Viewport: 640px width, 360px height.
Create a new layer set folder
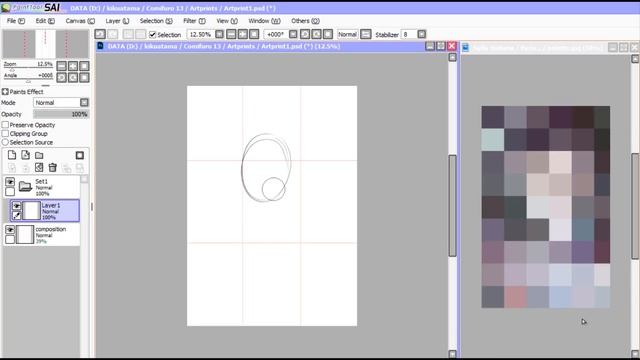39,155
